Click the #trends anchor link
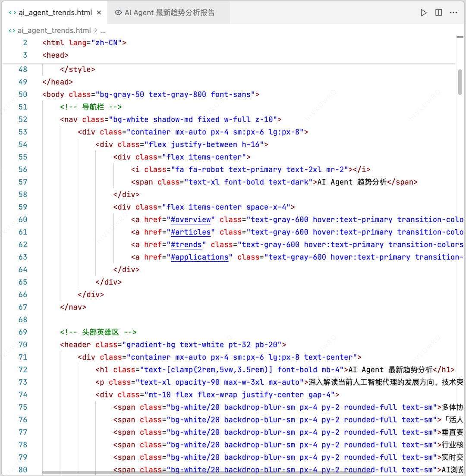Viewport: 466px width, 476px height. click(x=186, y=244)
